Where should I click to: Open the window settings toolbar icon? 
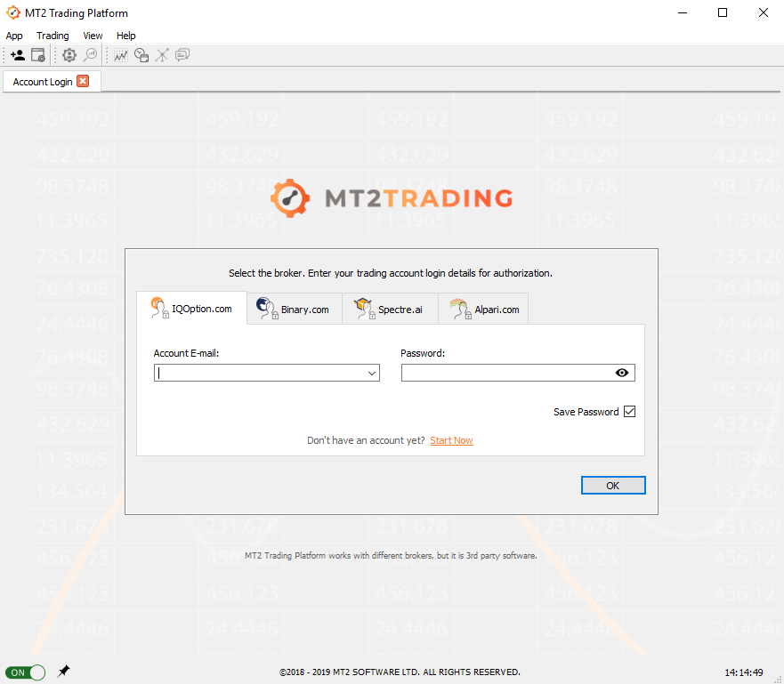click(x=38, y=55)
